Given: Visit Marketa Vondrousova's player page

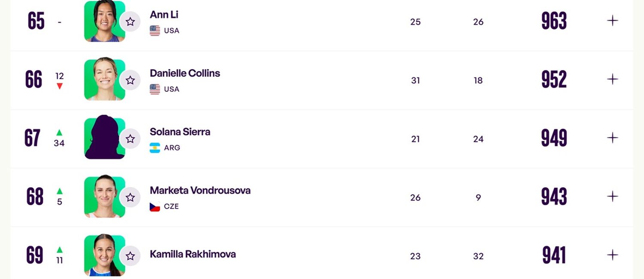Looking at the screenshot, I should pyautogui.click(x=200, y=190).
